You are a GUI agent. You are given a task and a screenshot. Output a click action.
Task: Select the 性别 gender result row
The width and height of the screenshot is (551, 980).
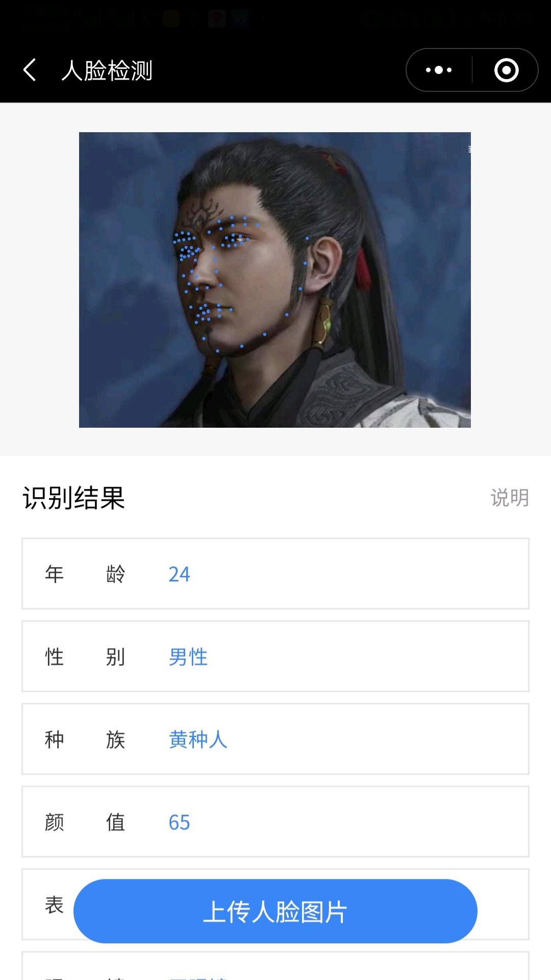pyautogui.click(x=275, y=656)
